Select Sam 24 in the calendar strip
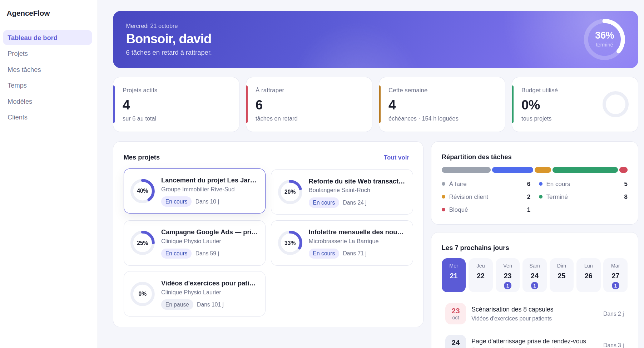 [x=535, y=275]
